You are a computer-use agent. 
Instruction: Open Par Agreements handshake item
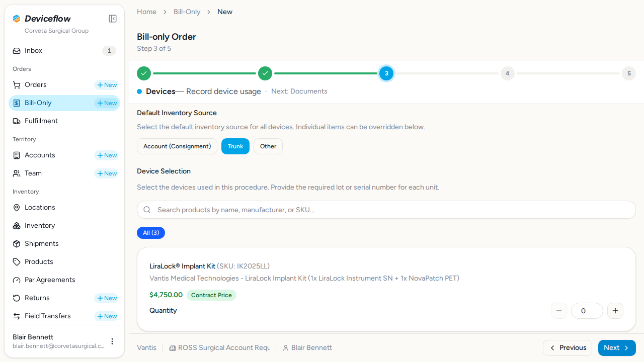point(64,280)
